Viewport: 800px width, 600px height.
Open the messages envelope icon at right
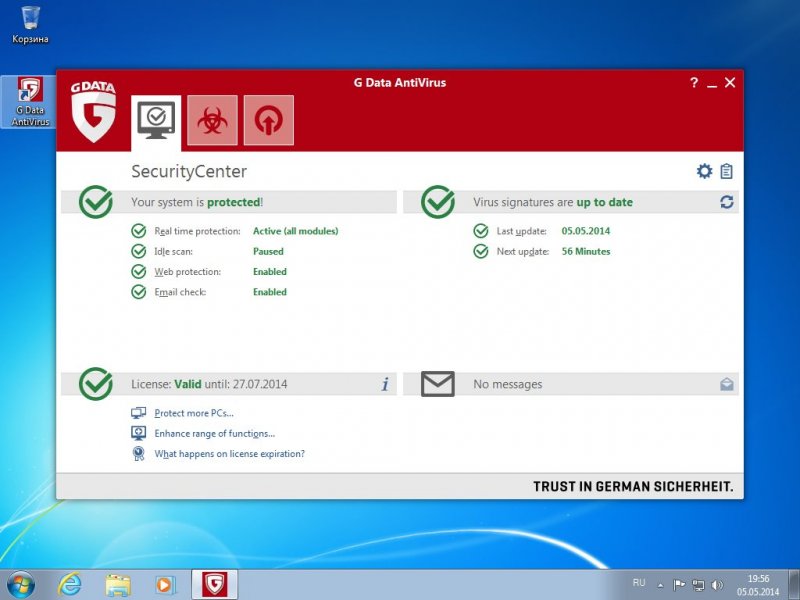pyautogui.click(x=727, y=384)
